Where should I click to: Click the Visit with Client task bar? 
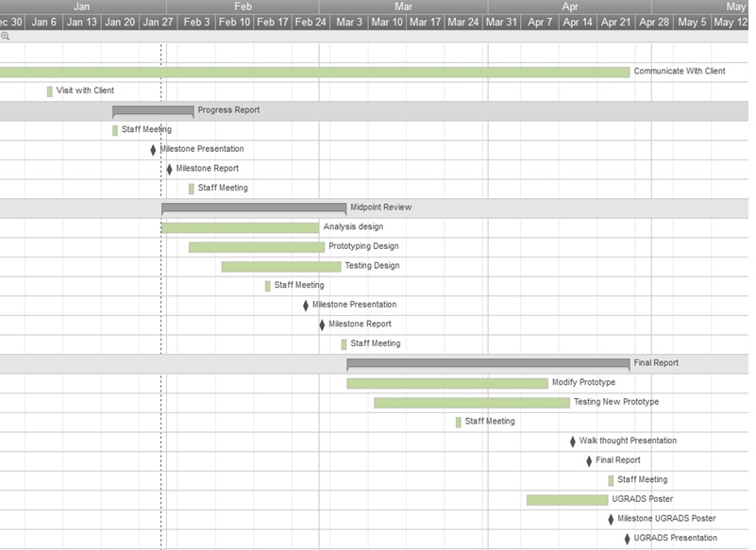(x=50, y=92)
